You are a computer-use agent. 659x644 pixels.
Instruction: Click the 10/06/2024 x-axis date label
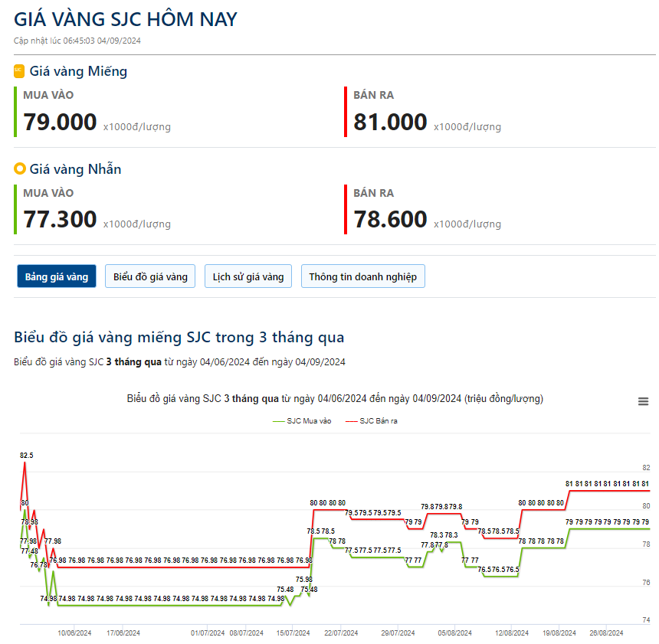tap(74, 633)
